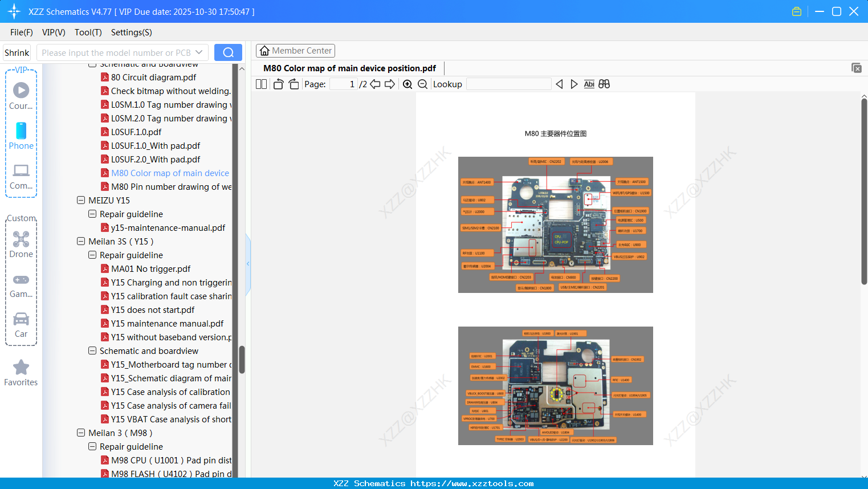868x489 pixels.
Task: Open the Abi text highlight tool
Action: 589,84
